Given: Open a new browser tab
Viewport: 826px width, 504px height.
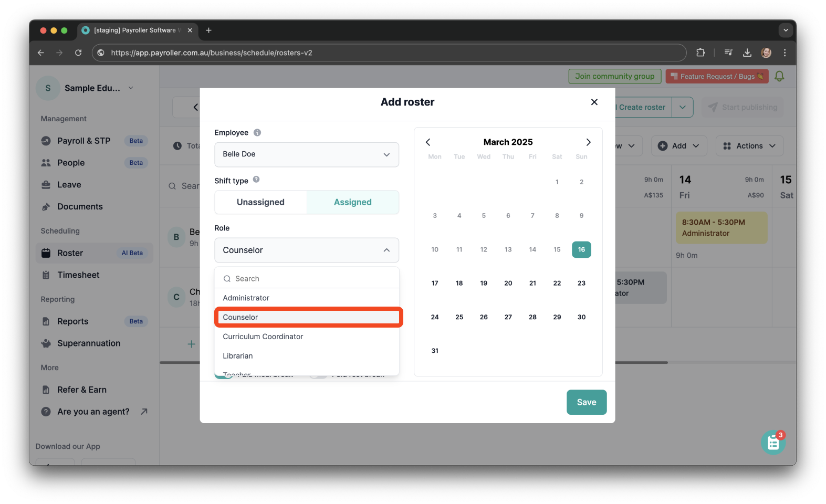Looking at the screenshot, I should (208, 30).
